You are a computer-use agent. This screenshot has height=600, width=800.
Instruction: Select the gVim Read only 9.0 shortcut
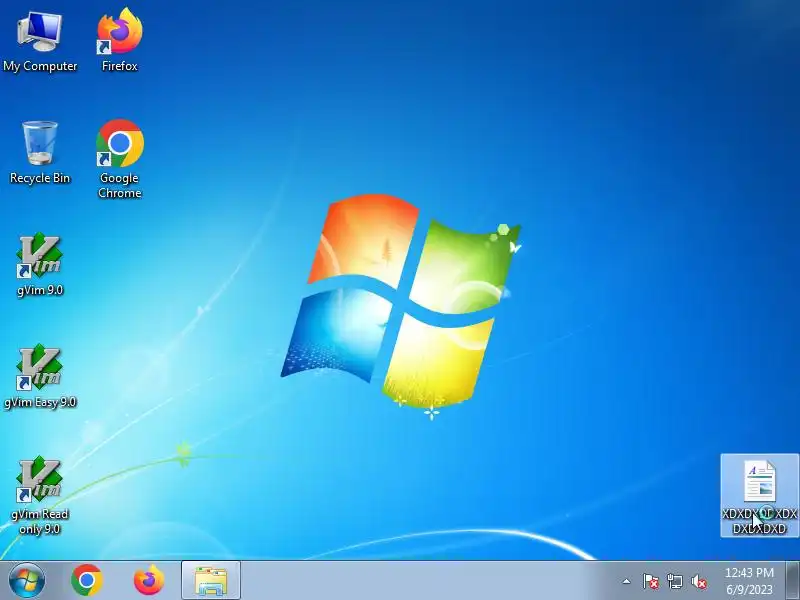point(40,495)
